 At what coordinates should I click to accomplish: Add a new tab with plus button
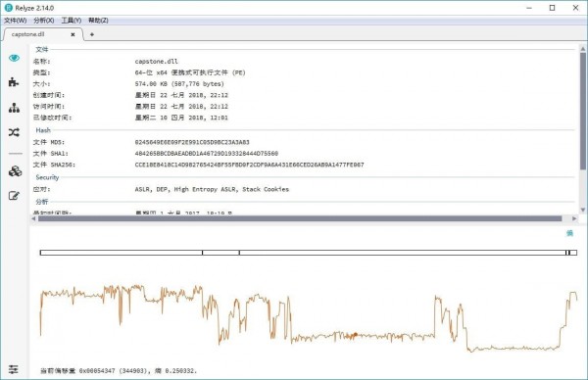[92, 34]
